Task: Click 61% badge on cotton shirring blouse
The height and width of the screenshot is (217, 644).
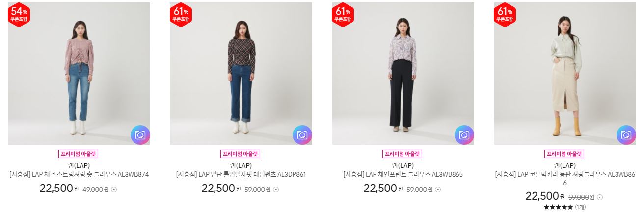Action: click(505, 15)
